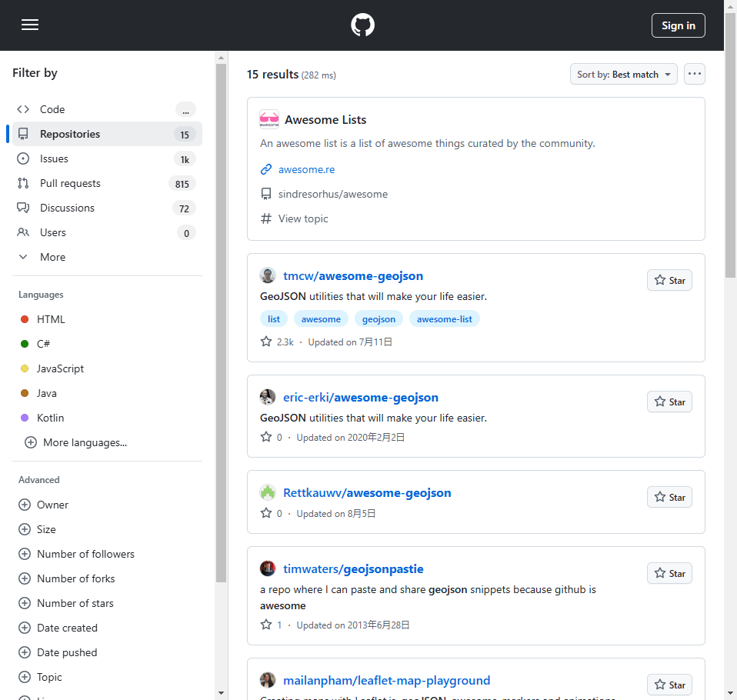Expand More languages option
The height and width of the screenshot is (700, 737).
click(x=76, y=442)
